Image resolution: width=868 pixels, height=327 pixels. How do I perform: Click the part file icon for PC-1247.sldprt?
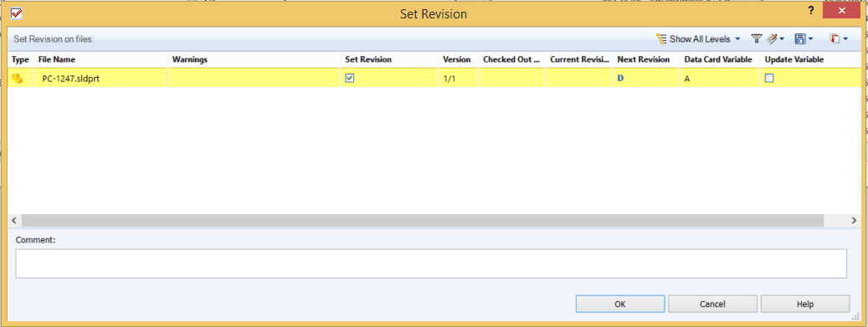[18, 79]
